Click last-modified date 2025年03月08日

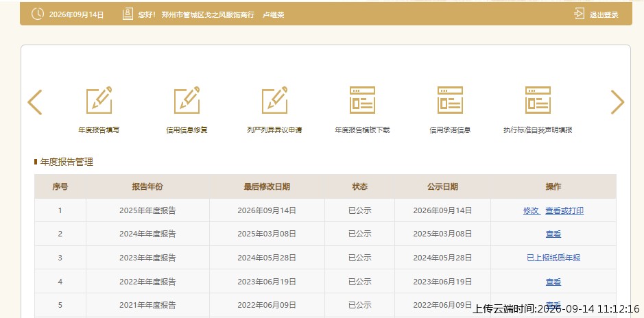tap(267, 234)
